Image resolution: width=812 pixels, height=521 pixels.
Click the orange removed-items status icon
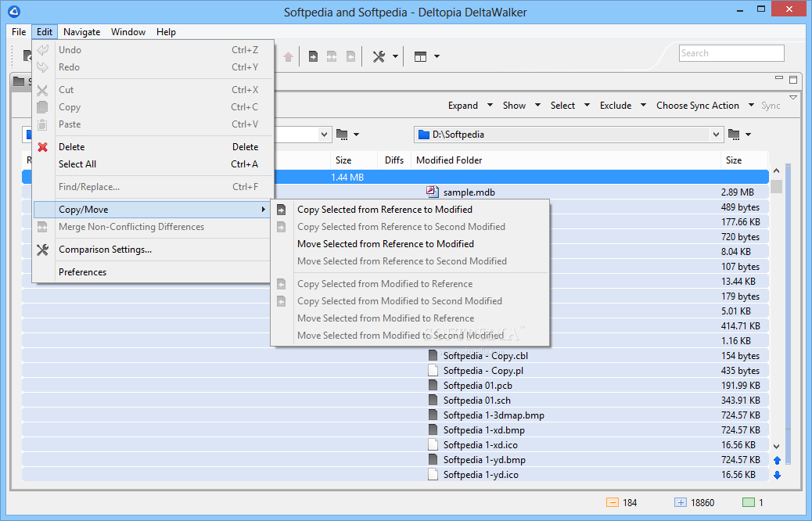(x=612, y=502)
